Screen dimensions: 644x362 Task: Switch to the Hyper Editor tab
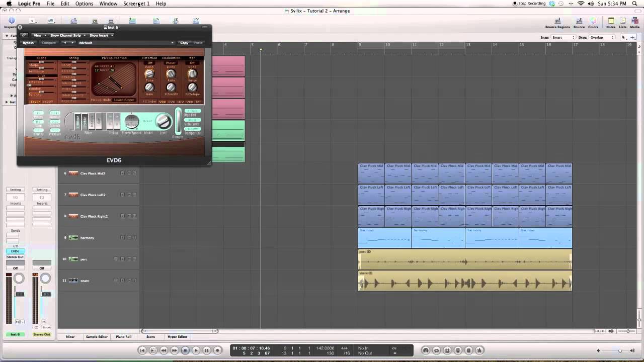point(177,337)
